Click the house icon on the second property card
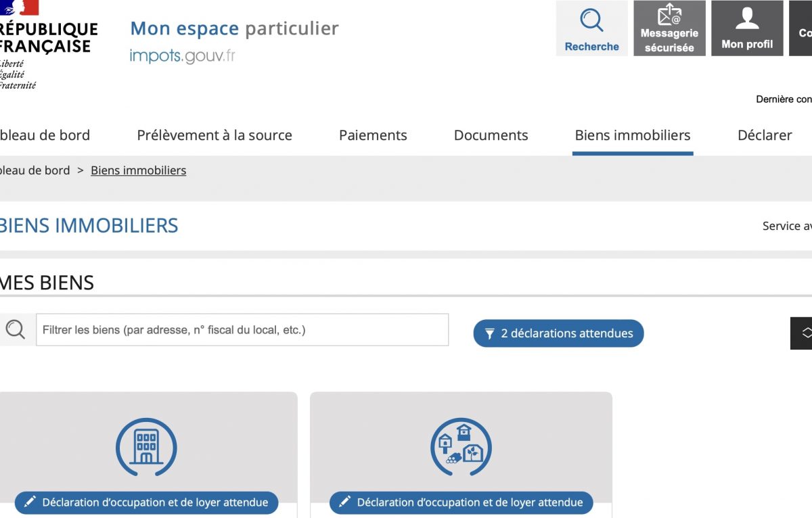812x518 pixels. (461, 446)
